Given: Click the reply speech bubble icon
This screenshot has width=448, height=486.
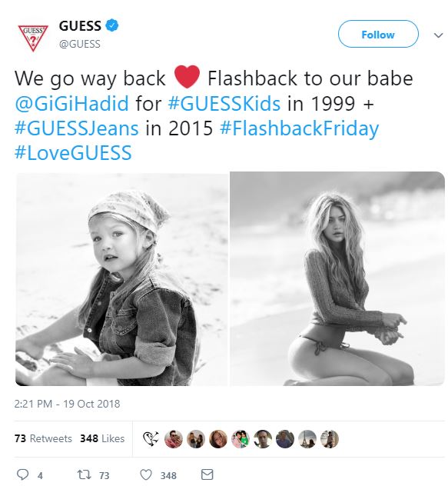Looking at the screenshot, I should click(22, 474).
